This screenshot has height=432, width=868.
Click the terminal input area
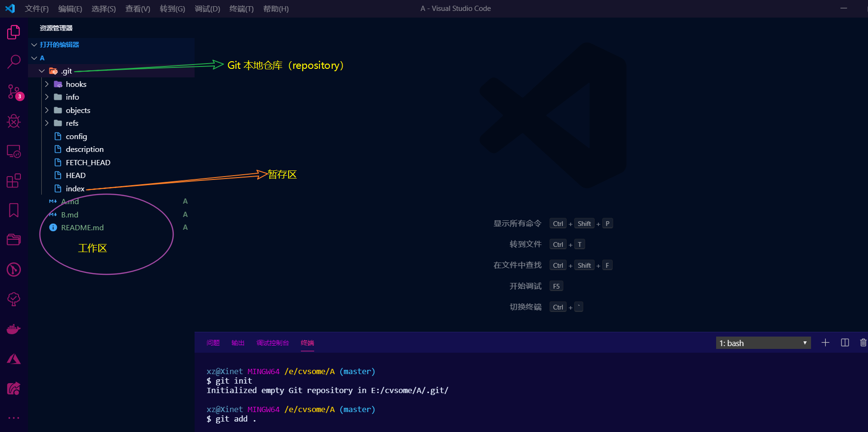(531, 392)
